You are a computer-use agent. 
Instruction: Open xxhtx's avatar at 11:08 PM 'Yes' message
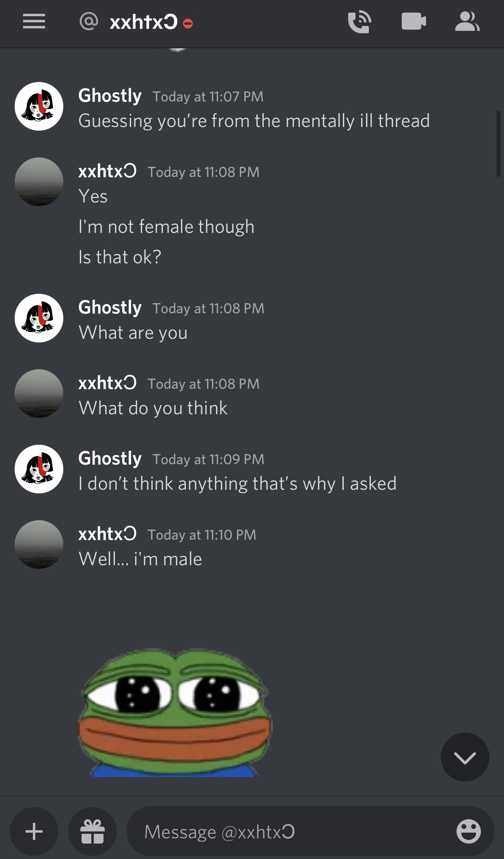(x=39, y=182)
